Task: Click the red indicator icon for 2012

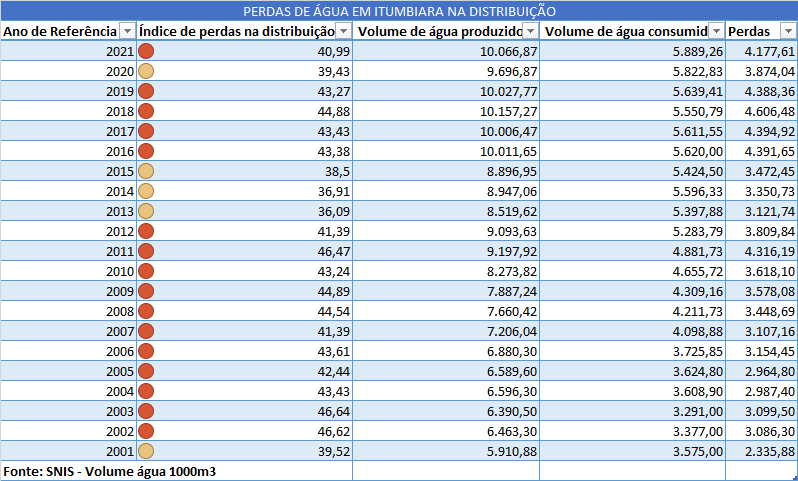Action: click(146, 231)
